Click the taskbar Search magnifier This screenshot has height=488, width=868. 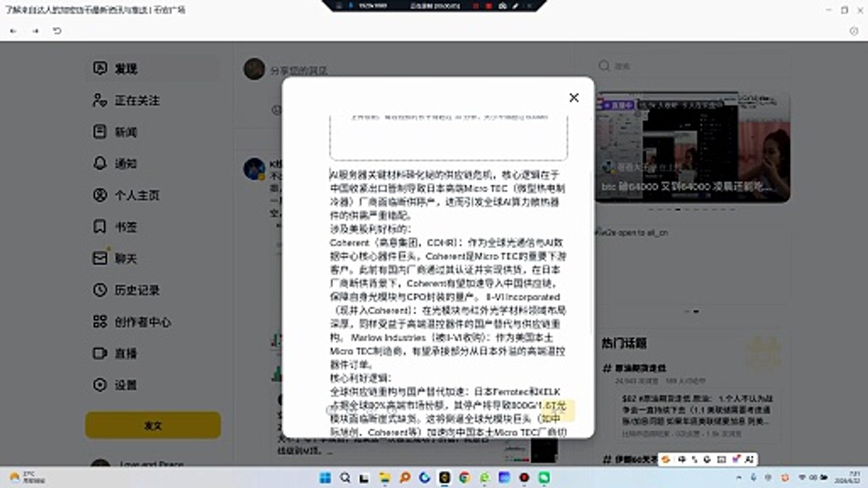[345, 477]
